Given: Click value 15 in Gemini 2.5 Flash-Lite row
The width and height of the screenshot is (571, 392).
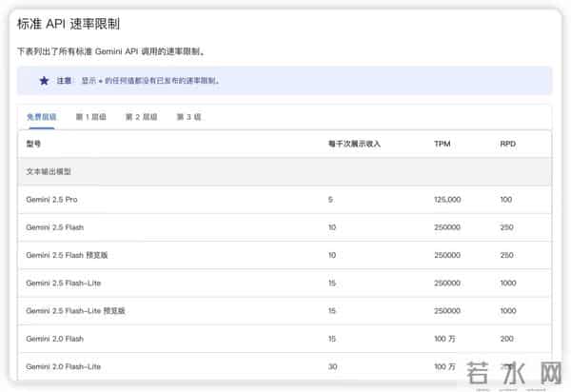Looking at the screenshot, I should click(332, 284).
